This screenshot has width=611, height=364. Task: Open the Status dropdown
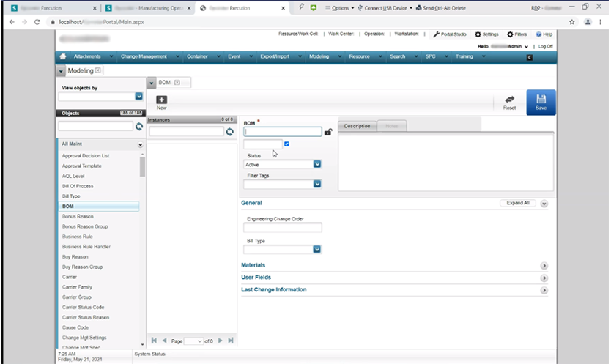coord(317,164)
